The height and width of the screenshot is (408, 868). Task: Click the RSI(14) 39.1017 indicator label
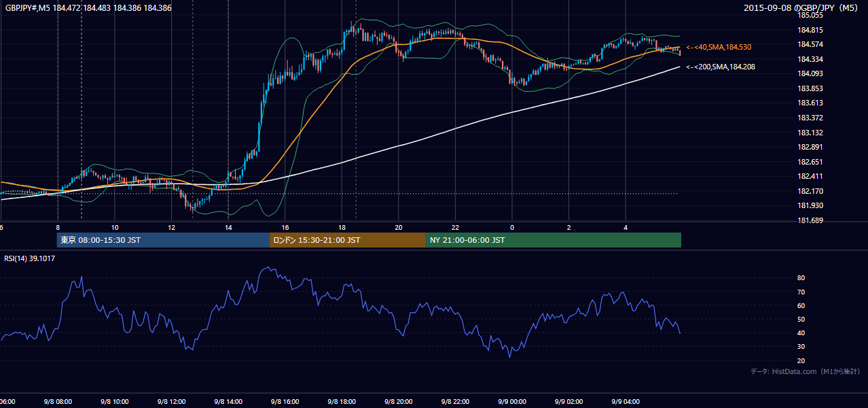30,258
